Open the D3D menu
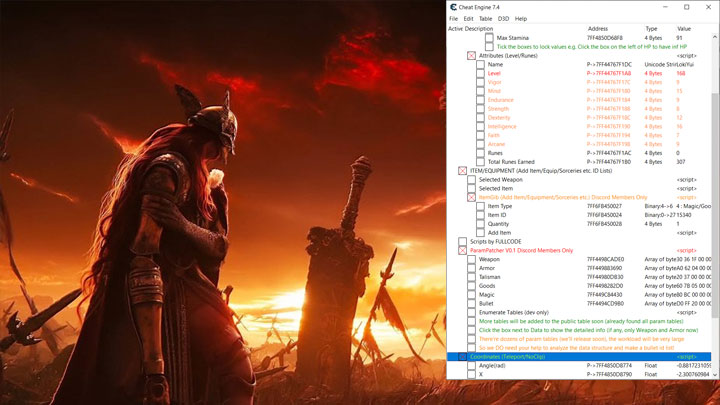Image resolution: width=720 pixels, height=405 pixels. tap(503, 19)
